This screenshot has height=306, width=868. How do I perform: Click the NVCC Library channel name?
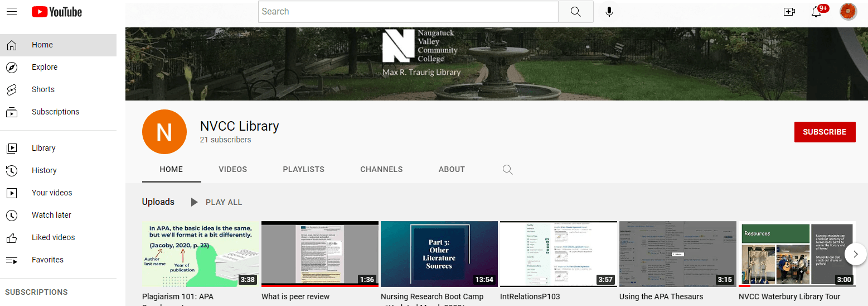tap(239, 126)
